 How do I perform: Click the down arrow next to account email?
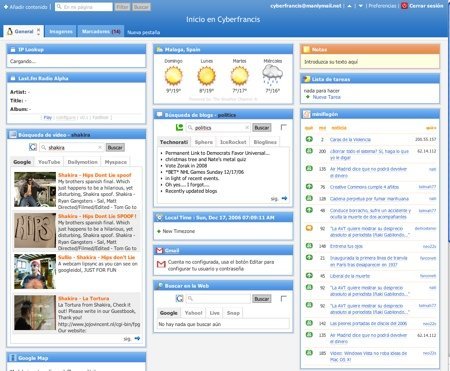(361, 6)
